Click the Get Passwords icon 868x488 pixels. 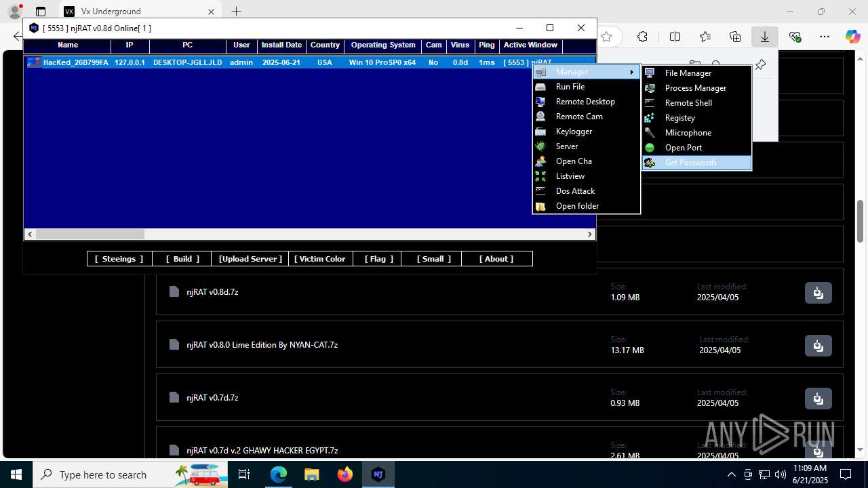650,163
